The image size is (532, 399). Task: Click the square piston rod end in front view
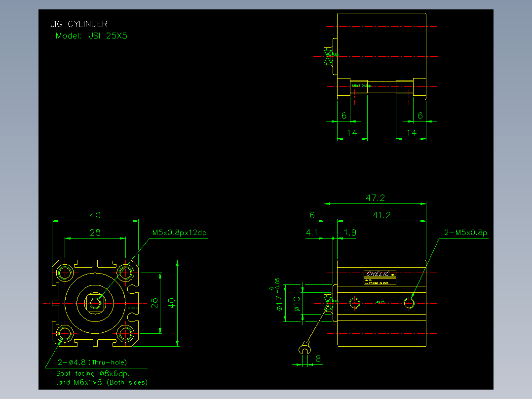95,303
